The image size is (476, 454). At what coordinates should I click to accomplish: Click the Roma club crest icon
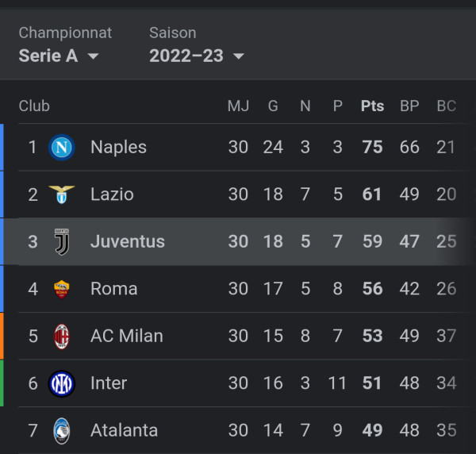pyautogui.click(x=62, y=289)
